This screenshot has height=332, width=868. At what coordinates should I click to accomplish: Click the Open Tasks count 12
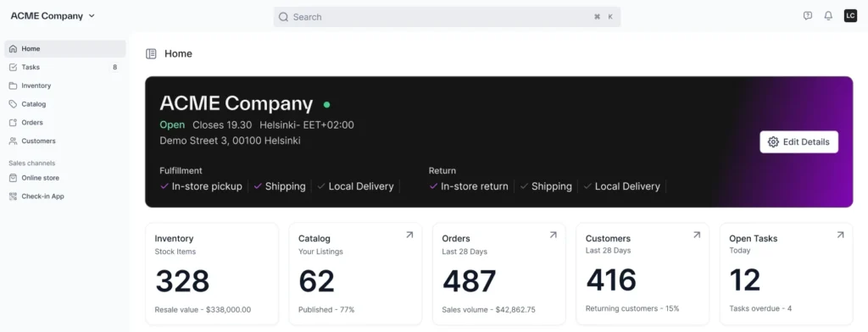click(744, 280)
